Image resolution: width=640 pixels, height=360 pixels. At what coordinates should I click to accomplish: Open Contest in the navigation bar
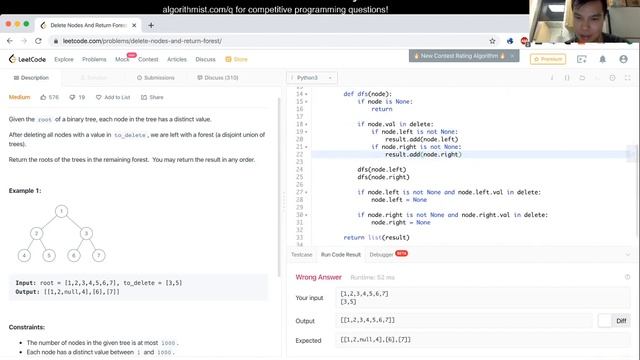pos(148,59)
